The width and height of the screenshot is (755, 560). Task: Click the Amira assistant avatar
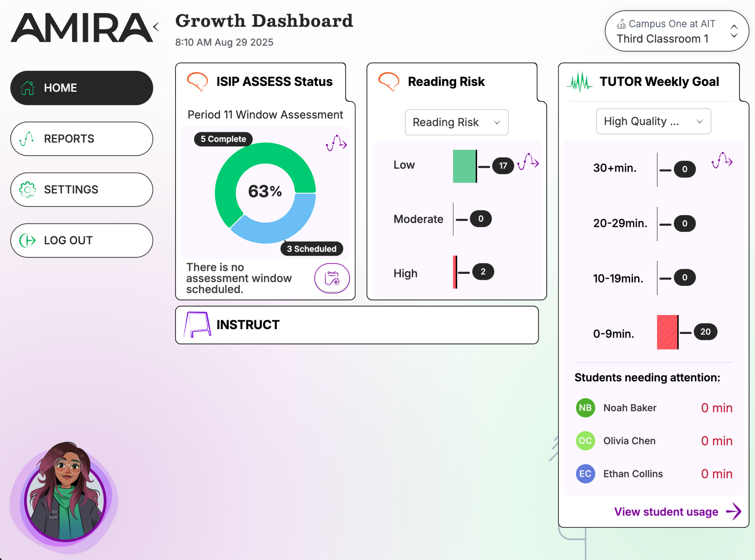pyautogui.click(x=65, y=498)
